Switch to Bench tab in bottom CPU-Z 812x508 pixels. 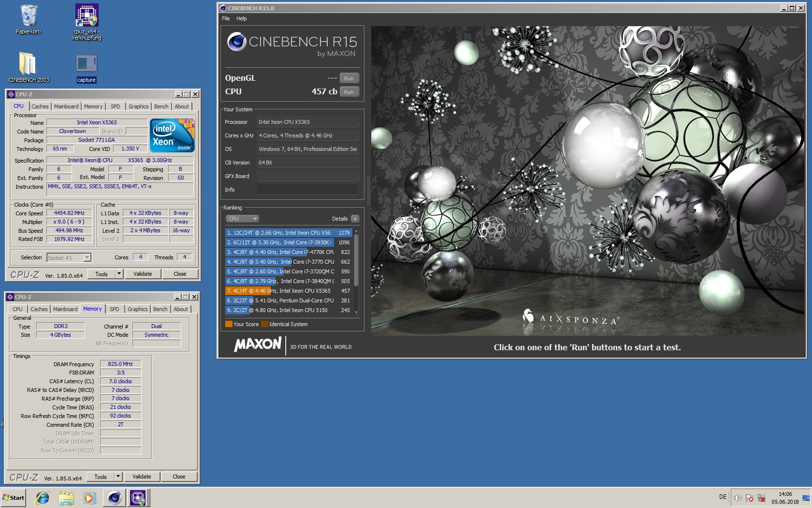[160, 309]
